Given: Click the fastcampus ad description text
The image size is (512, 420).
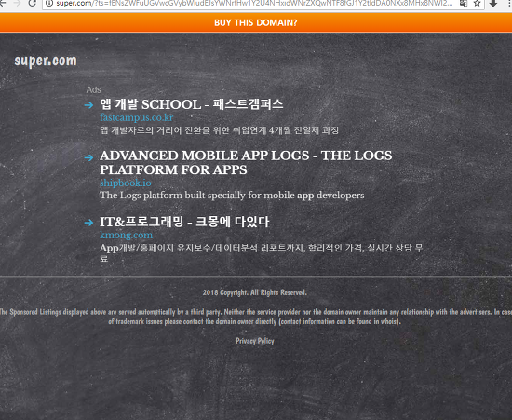Looking at the screenshot, I should point(219,130).
